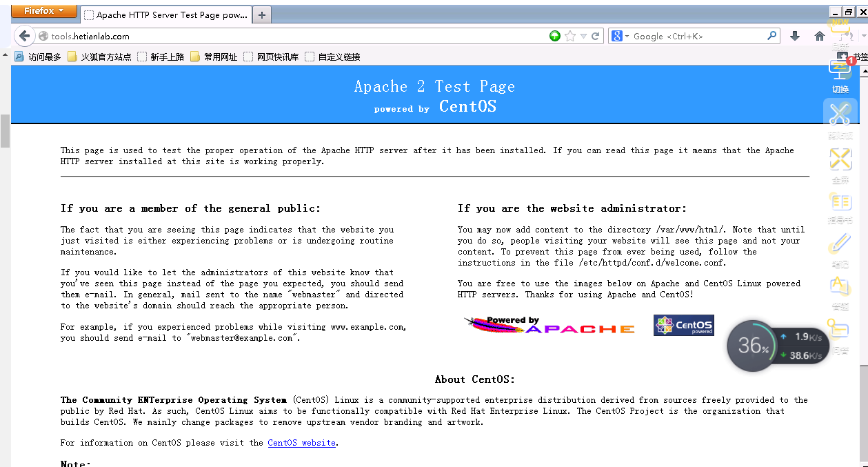Bookmark page with the star icon

coord(570,36)
